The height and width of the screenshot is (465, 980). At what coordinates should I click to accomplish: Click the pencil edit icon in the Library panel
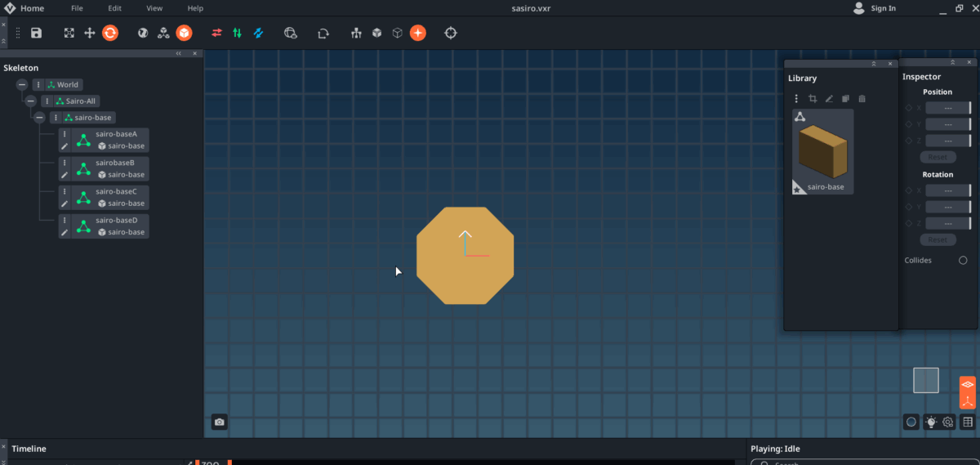(x=829, y=99)
